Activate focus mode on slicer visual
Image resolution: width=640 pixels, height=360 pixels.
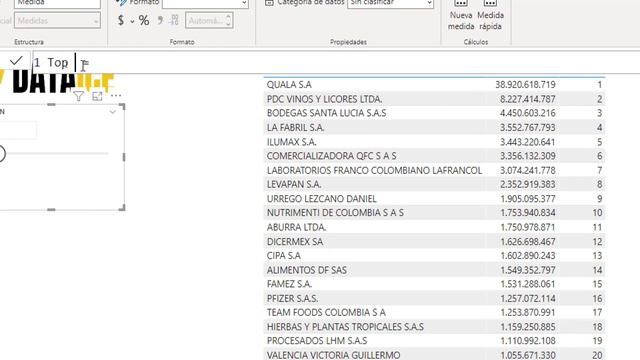[97, 96]
